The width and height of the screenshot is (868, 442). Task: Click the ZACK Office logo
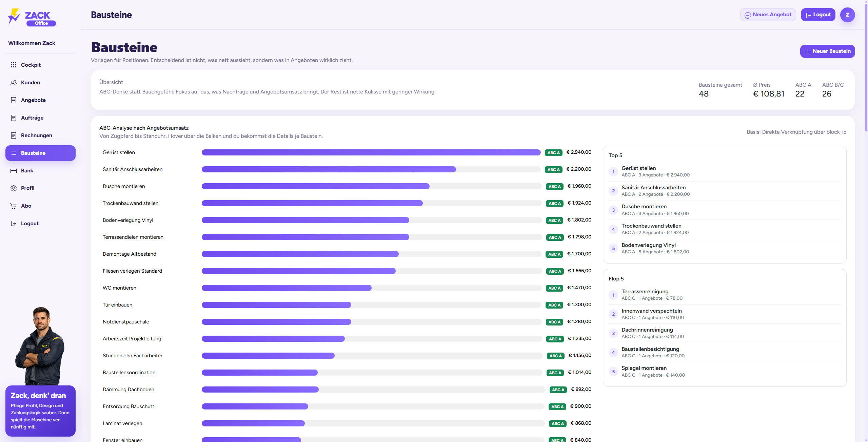coord(32,17)
